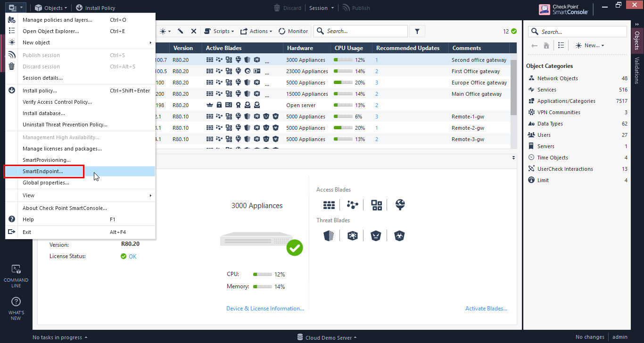
Task: Click the Publish button in title bar
Action: 356,8
